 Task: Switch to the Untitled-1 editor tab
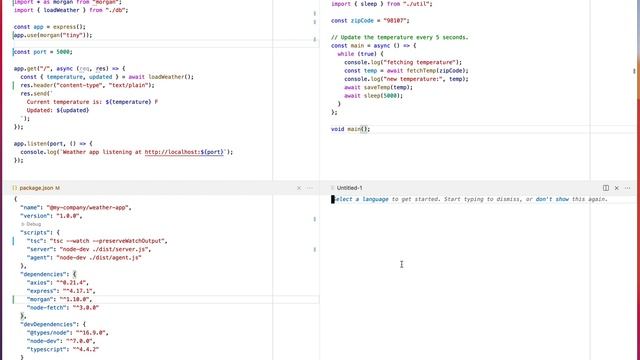click(349, 188)
